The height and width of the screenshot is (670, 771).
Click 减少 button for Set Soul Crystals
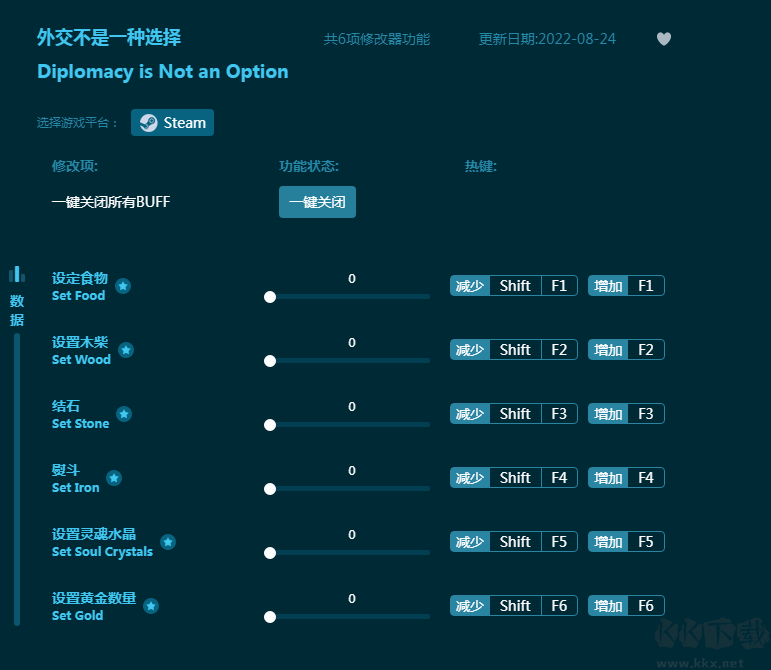470,542
